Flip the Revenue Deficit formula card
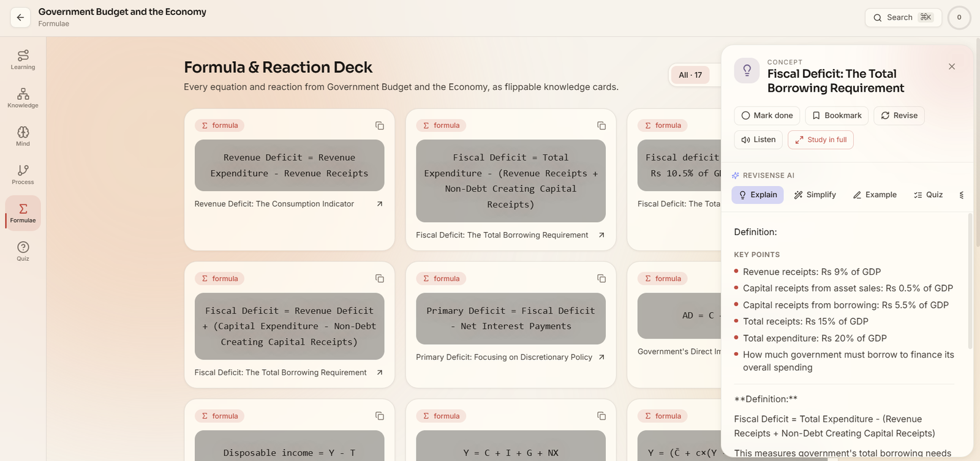Screen dimensions: 980x461 290,165
